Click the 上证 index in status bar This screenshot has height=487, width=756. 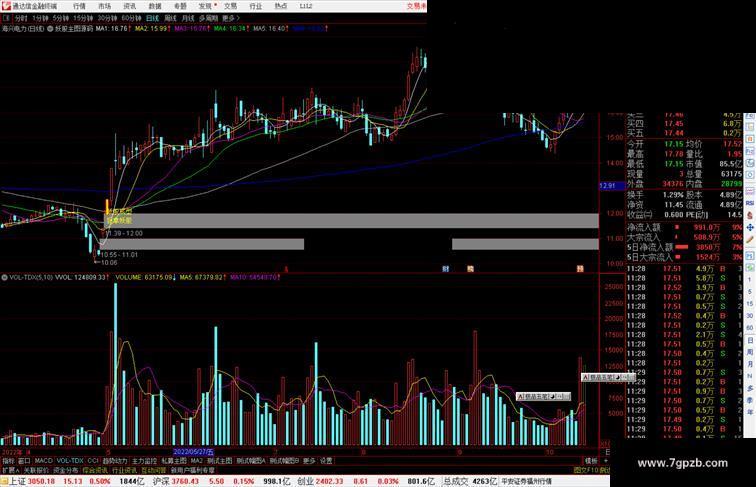17,481
